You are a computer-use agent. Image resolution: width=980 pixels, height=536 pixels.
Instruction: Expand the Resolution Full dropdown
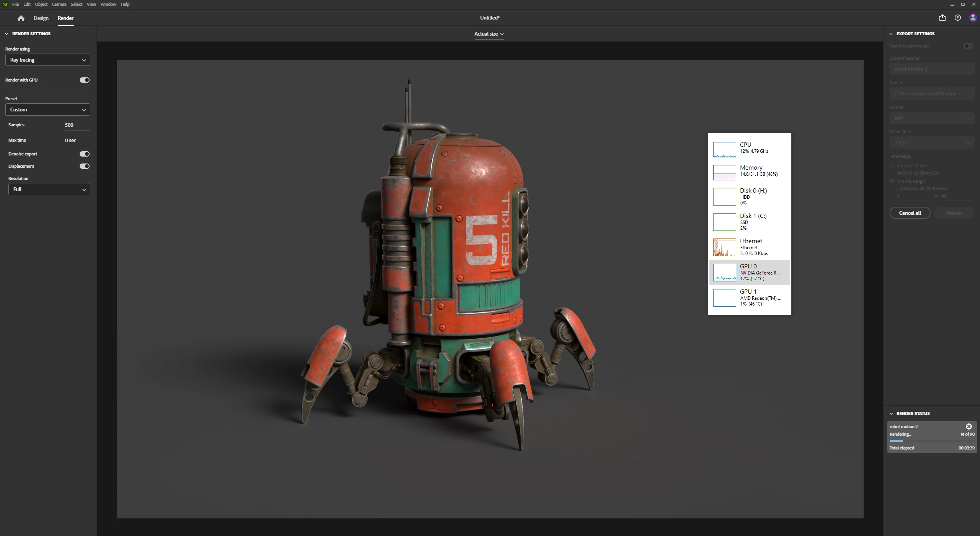[x=49, y=190]
